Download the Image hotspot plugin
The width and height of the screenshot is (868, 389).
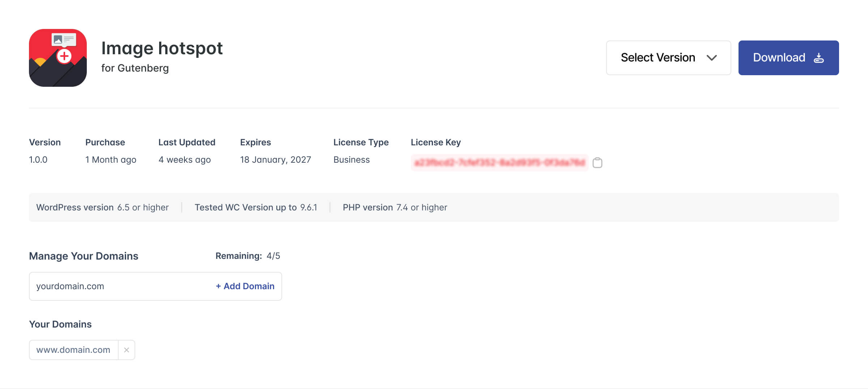pos(788,57)
